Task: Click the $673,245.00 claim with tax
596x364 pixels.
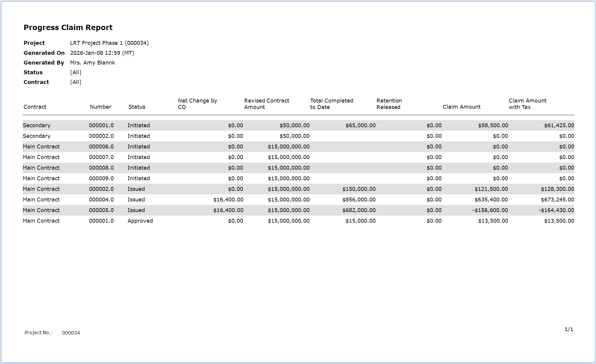Action: point(557,200)
